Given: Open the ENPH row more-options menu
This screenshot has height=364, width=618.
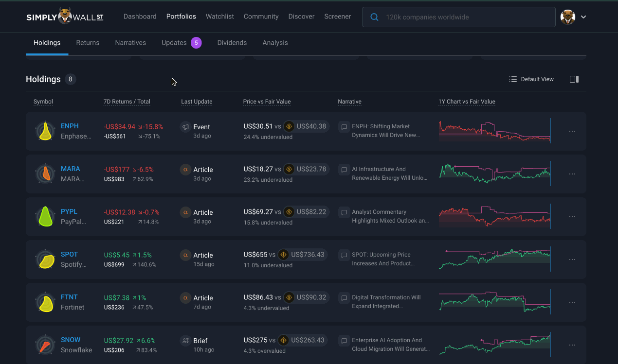Looking at the screenshot, I should click(x=572, y=131).
